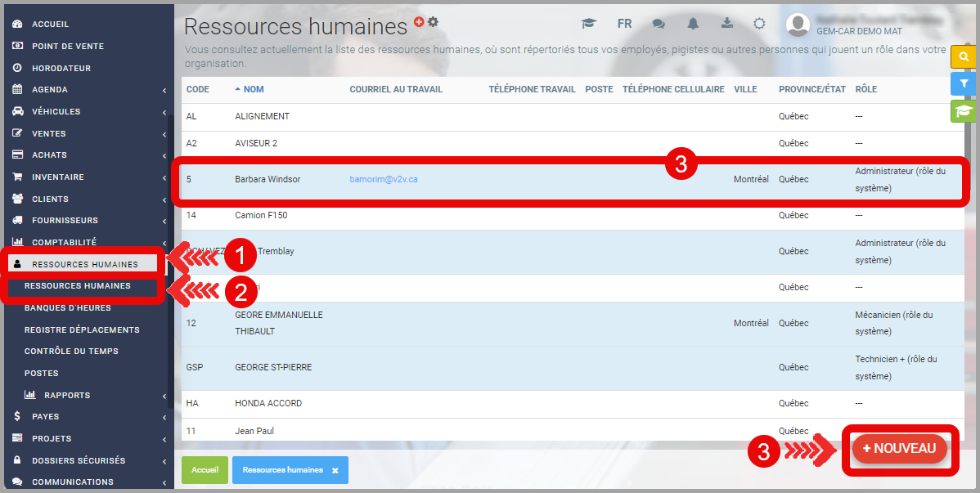
Task: Click the + Nouveau button
Action: click(899, 449)
